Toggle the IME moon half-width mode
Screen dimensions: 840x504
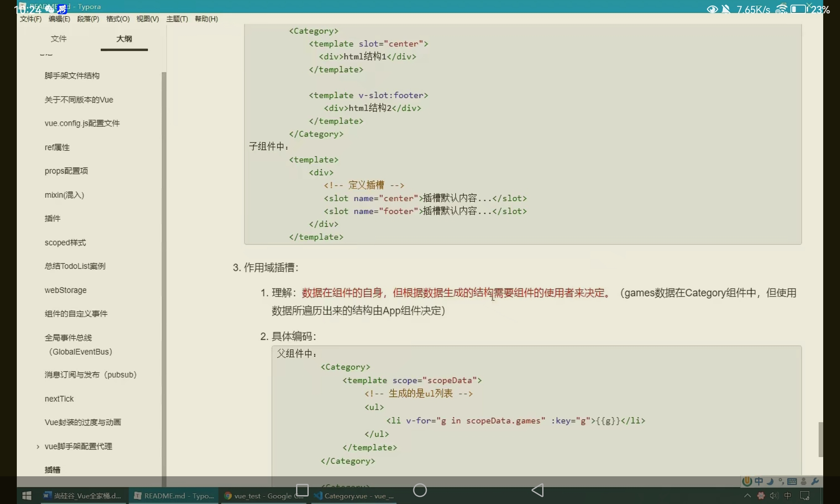(770, 481)
